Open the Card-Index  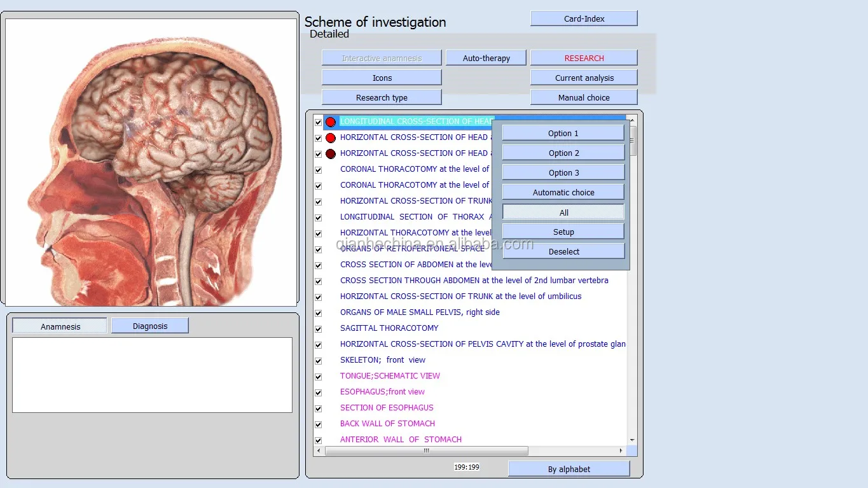[584, 18]
